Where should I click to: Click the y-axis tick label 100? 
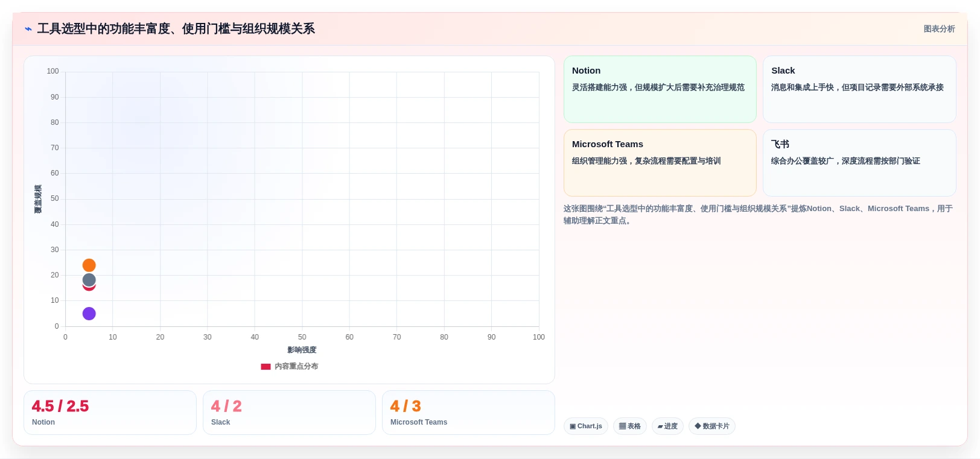click(x=52, y=71)
